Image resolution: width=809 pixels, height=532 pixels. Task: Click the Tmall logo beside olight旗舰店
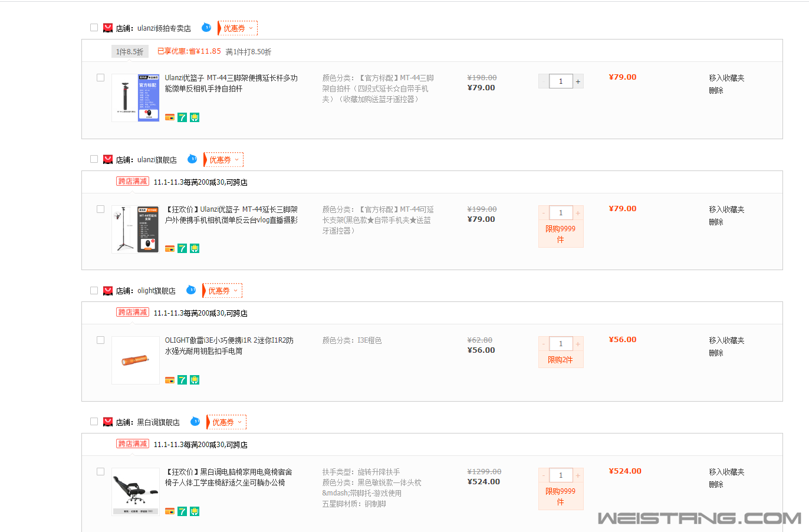[x=108, y=290]
